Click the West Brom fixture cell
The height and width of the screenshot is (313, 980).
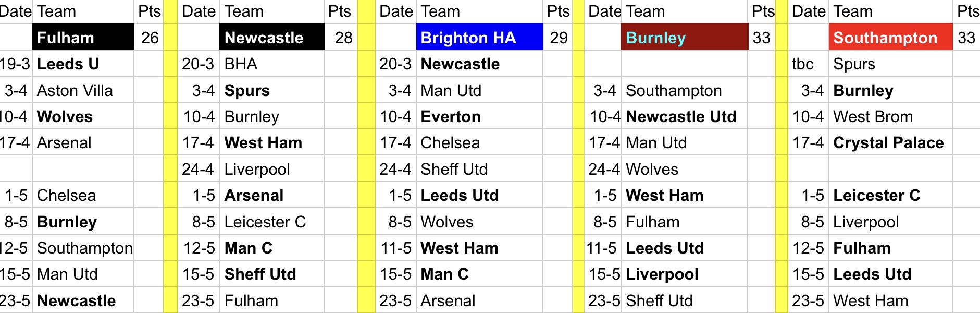click(x=890, y=117)
